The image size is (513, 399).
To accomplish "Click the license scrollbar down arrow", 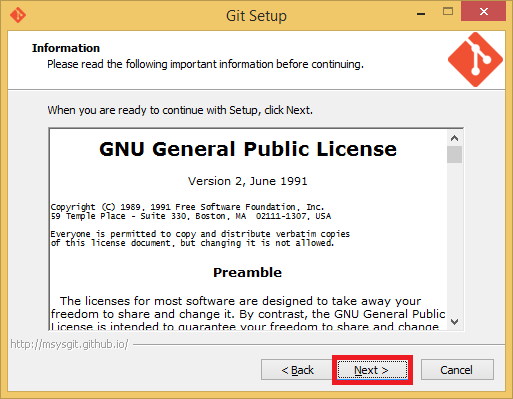I will 454,322.
